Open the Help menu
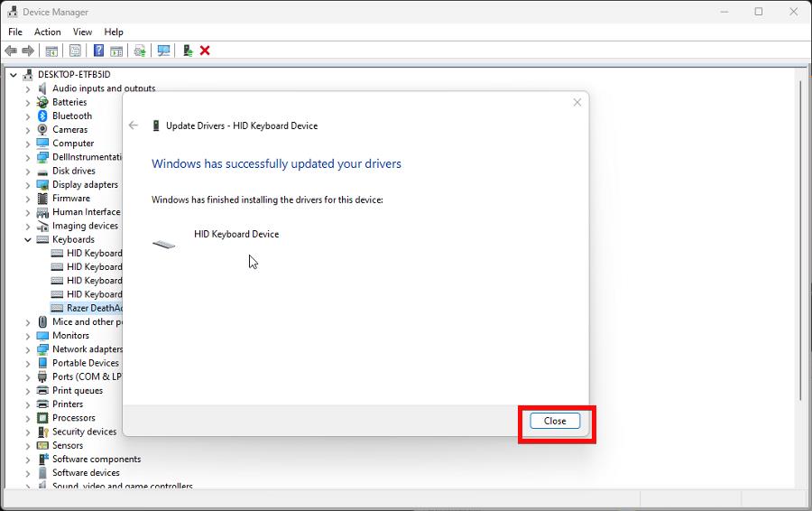Image resolution: width=812 pixels, height=511 pixels. tap(114, 33)
